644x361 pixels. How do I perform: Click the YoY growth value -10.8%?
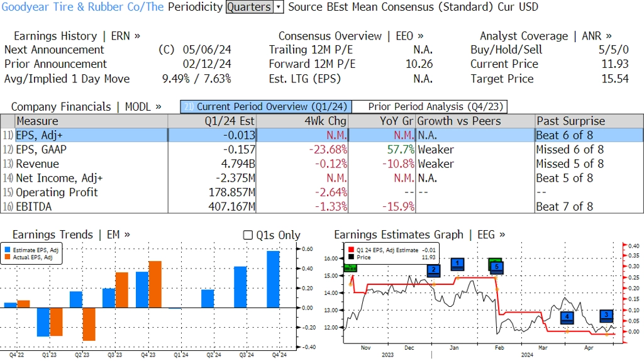click(x=398, y=164)
